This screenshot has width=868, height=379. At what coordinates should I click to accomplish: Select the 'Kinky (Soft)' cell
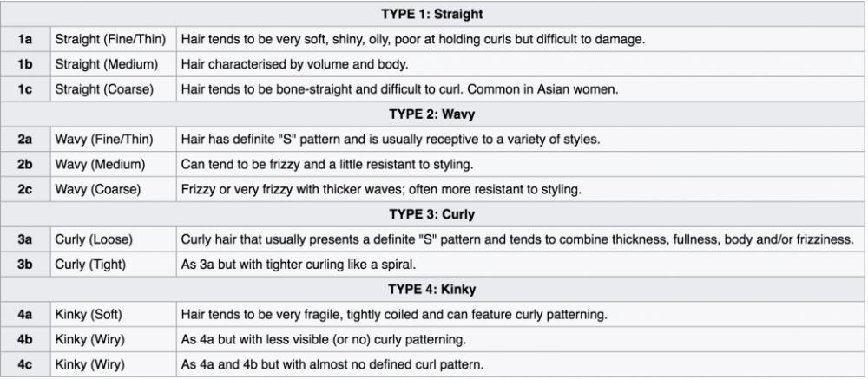[x=89, y=314]
